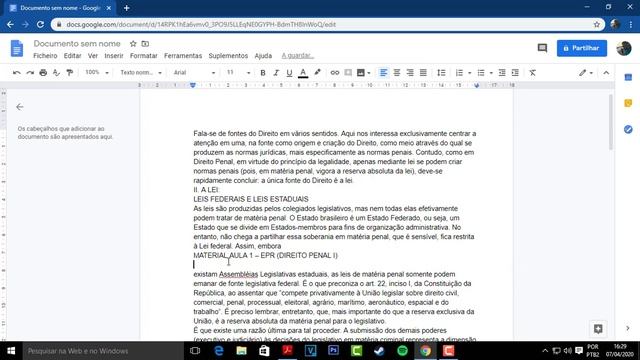Open the Suplementos menu
The height and width of the screenshot is (360, 640).
click(228, 56)
